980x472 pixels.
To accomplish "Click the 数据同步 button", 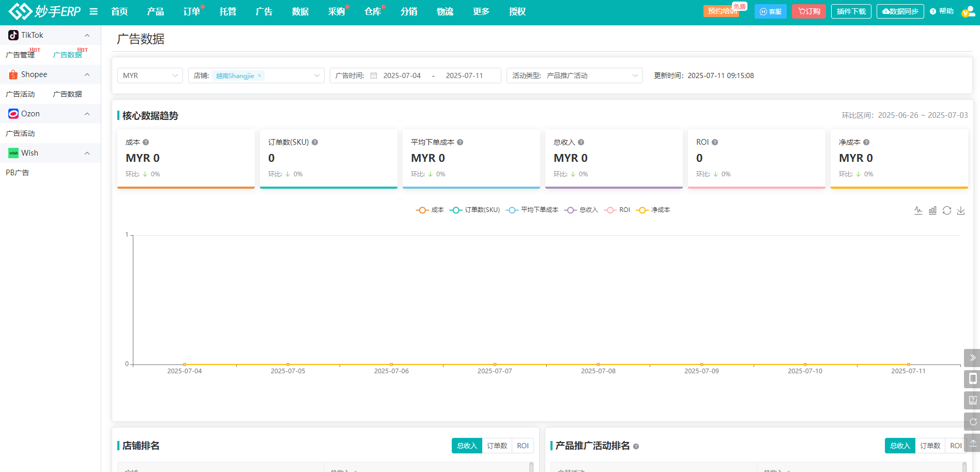I will tap(900, 11).
